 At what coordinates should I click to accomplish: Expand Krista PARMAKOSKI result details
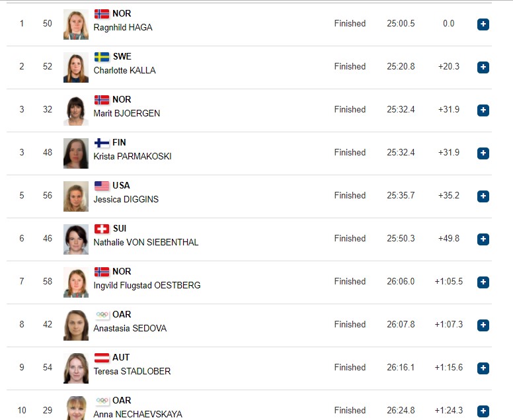(483, 153)
